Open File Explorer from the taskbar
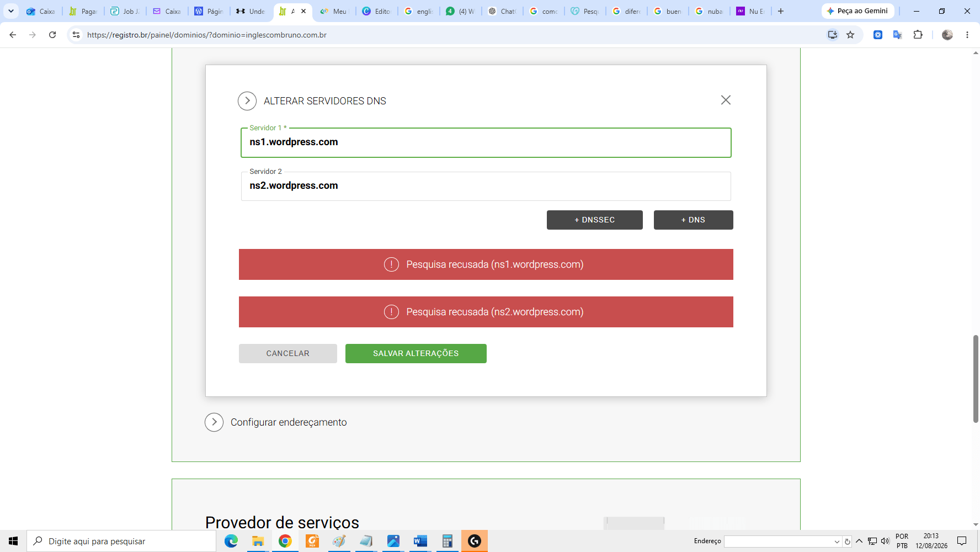The image size is (980, 552). (x=258, y=541)
